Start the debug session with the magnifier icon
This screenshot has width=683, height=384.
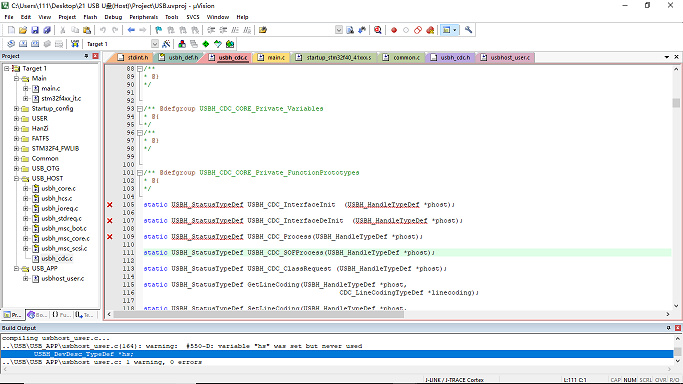378,30
